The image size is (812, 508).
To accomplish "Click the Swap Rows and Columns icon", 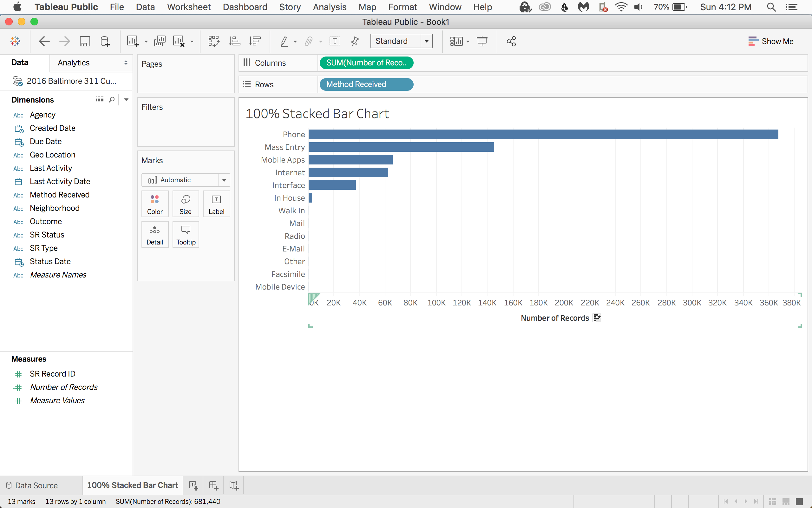I will pyautogui.click(x=214, y=41).
